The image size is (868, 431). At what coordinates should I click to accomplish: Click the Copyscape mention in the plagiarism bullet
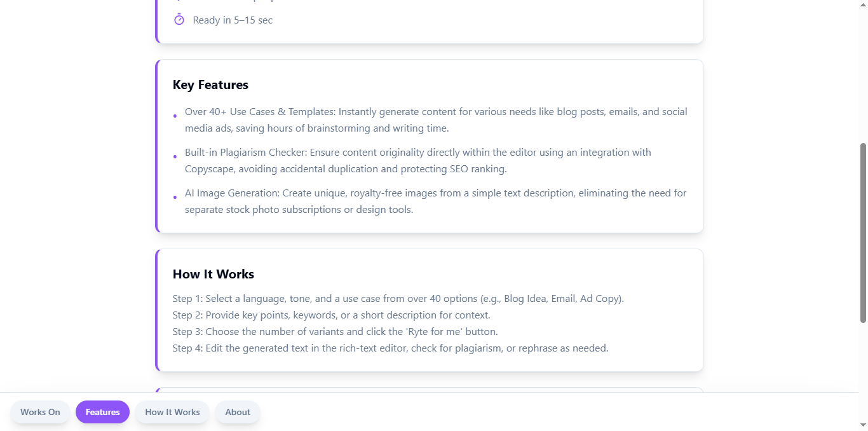(x=210, y=168)
